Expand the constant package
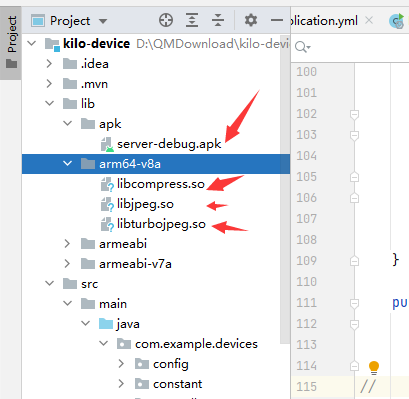This screenshot has width=409, height=399. click(121, 384)
